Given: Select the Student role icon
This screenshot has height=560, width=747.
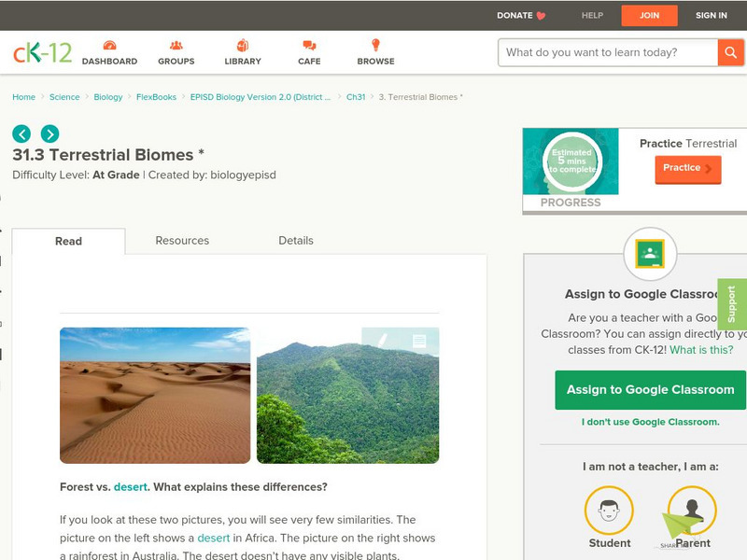Looking at the screenshot, I should pos(609,510).
